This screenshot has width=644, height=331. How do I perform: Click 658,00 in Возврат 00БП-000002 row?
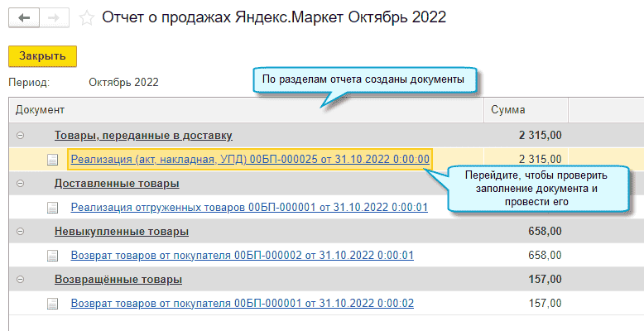click(x=545, y=255)
